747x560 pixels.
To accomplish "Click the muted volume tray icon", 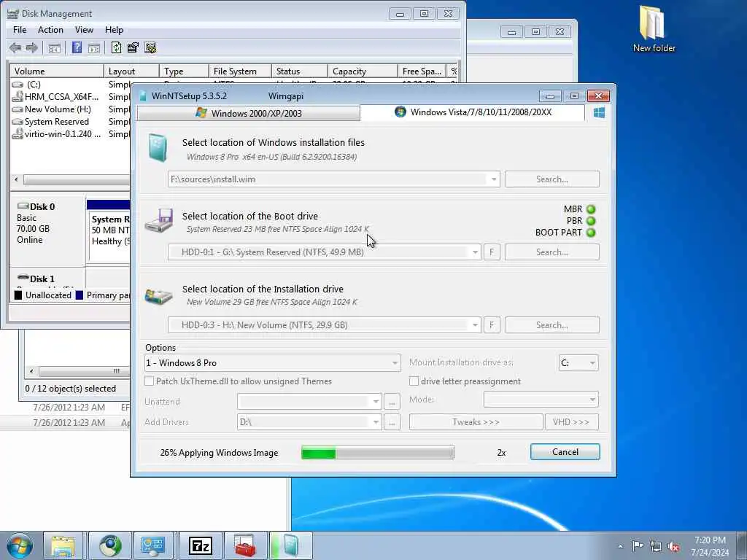I will tap(673, 546).
